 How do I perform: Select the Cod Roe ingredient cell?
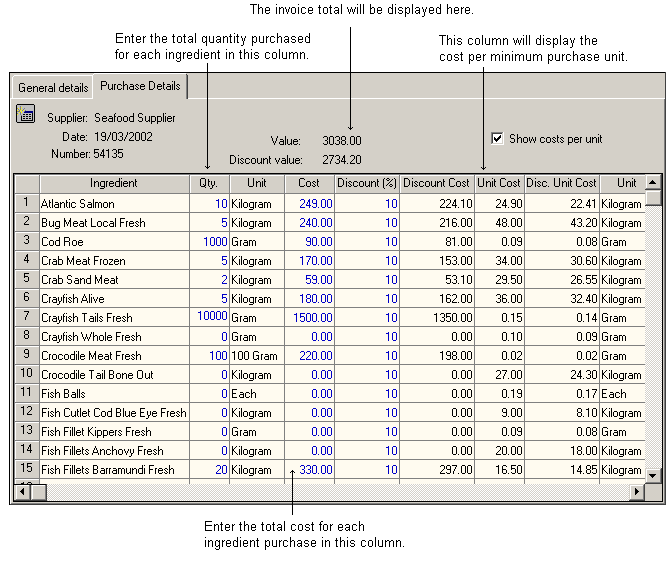click(114, 242)
